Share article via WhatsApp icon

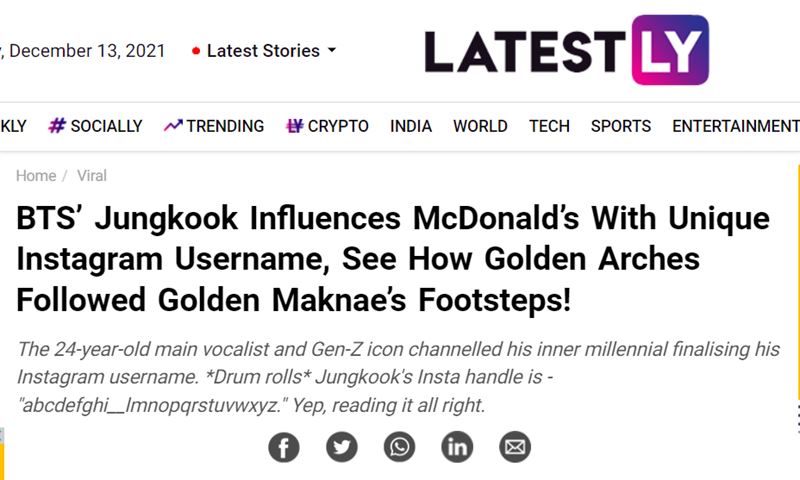click(x=400, y=446)
